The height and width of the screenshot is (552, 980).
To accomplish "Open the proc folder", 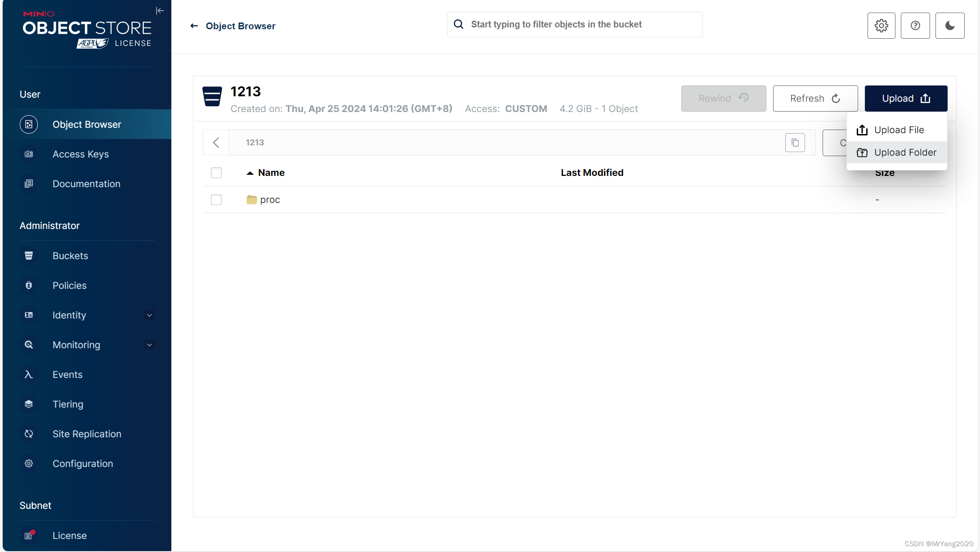I will tap(270, 200).
